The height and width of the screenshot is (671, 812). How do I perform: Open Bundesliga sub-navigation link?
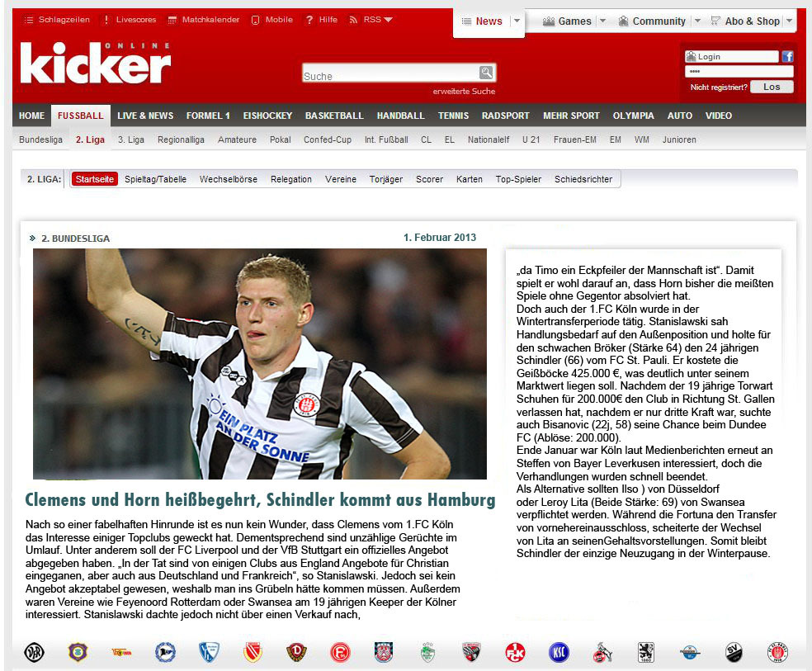(x=40, y=139)
